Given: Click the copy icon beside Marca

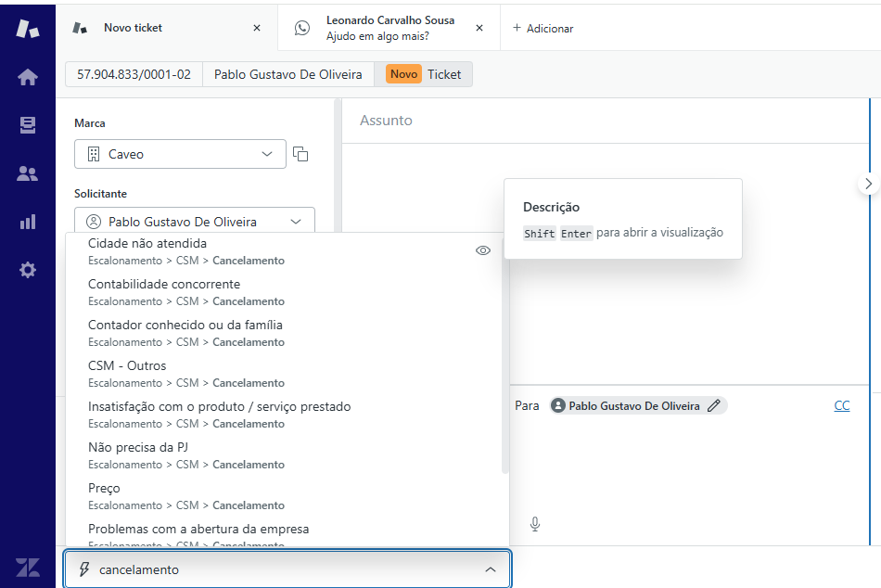Looking at the screenshot, I should [x=300, y=154].
